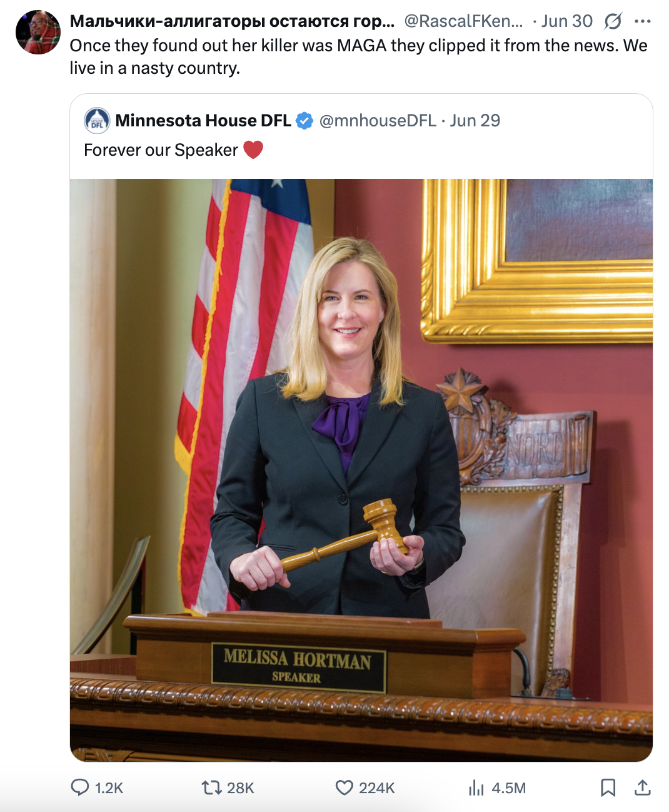This screenshot has height=812, width=669.
Task: Like the post with heart icon
Action: 344,787
